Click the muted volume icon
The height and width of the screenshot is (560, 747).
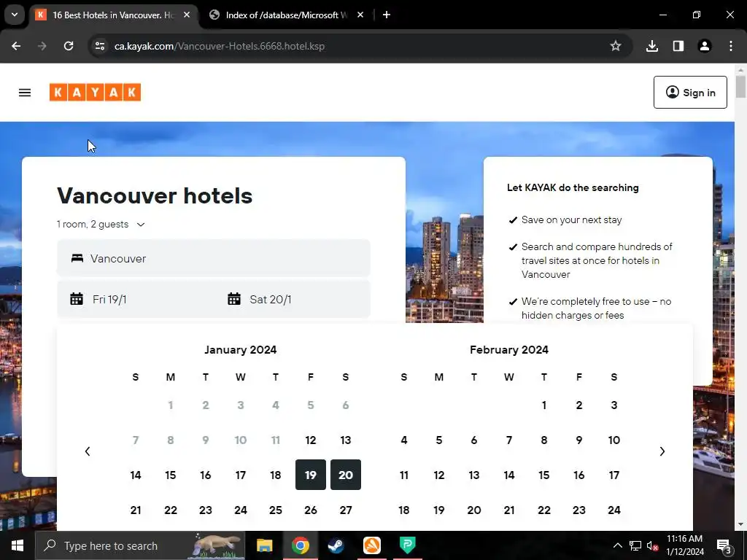(653, 545)
